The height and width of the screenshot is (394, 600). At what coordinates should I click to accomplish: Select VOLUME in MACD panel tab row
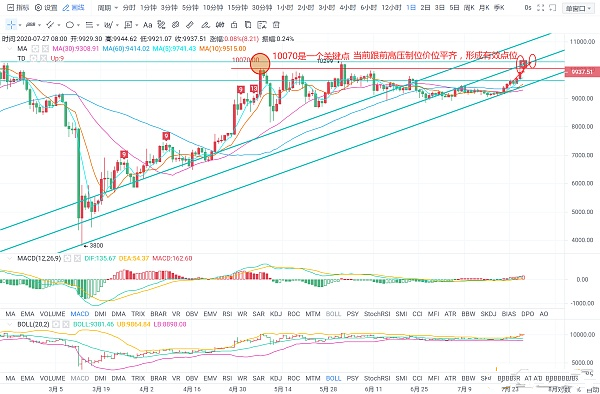pyautogui.click(x=52, y=314)
